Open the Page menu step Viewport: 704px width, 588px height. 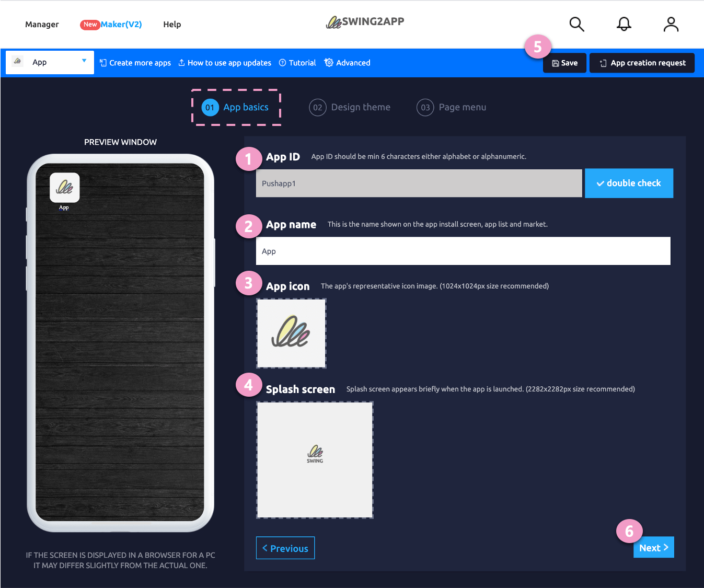pyautogui.click(x=452, y=107)
